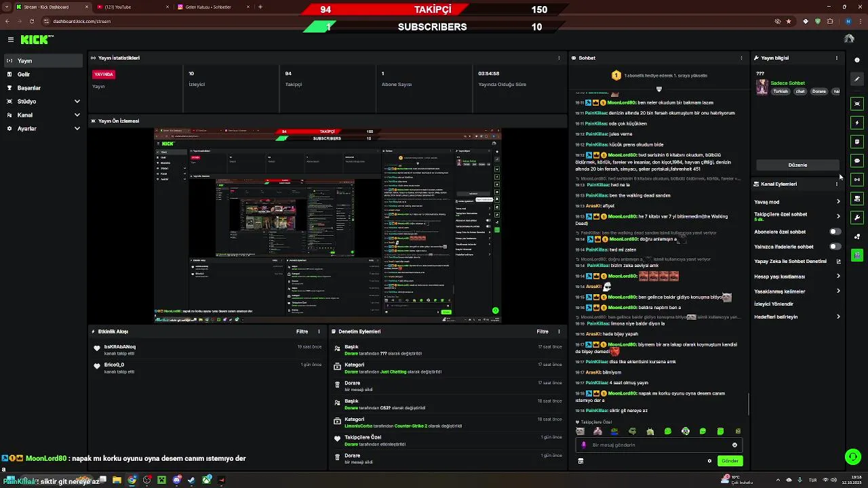The image size is (868, 488).
Task: Open the hamburger menu next to the KICK logo
Action: pos(10,40)
